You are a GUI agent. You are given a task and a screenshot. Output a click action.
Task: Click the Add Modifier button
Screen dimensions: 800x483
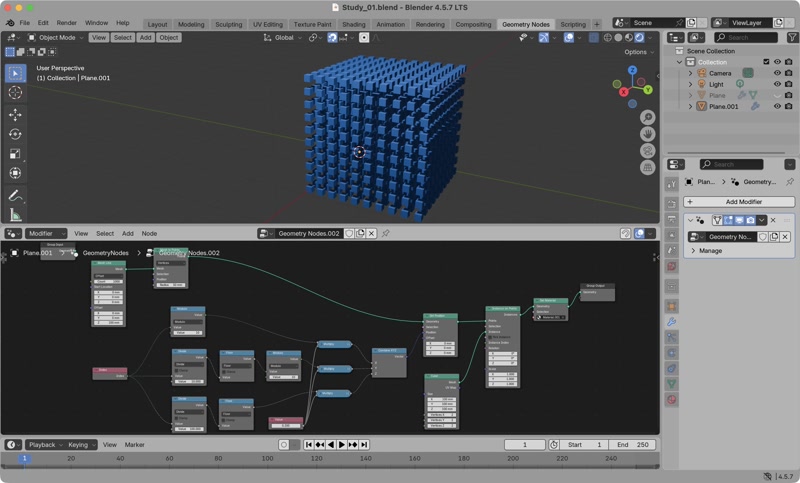745,202
